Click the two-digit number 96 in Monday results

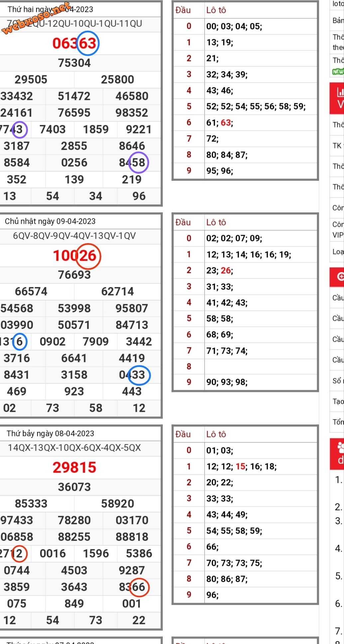(x=139, y=196)
